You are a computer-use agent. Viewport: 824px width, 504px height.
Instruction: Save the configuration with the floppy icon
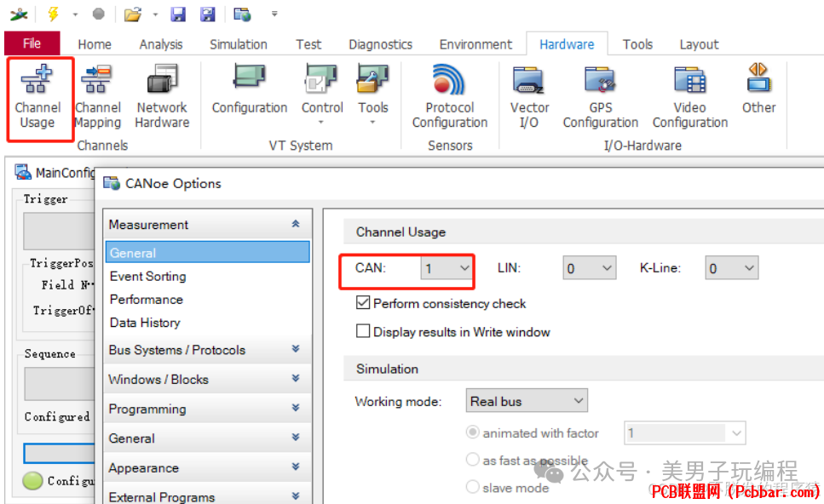(x=178, y=14)
